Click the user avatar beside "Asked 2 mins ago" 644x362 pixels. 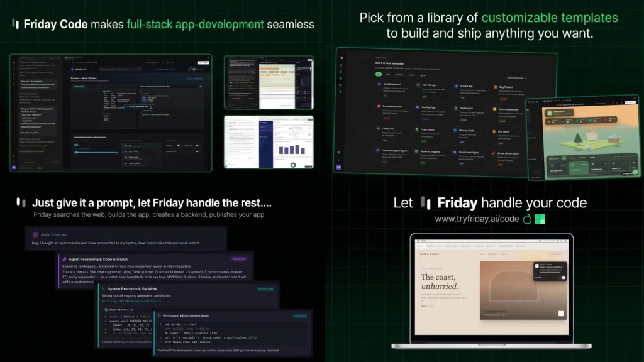[35, 234]
